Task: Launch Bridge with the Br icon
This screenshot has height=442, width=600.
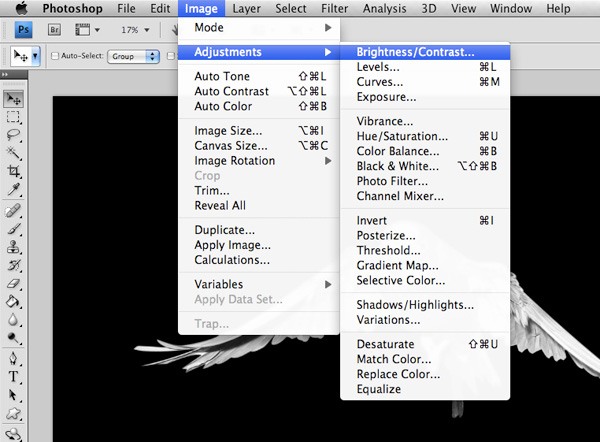Action: coord(54,29)
